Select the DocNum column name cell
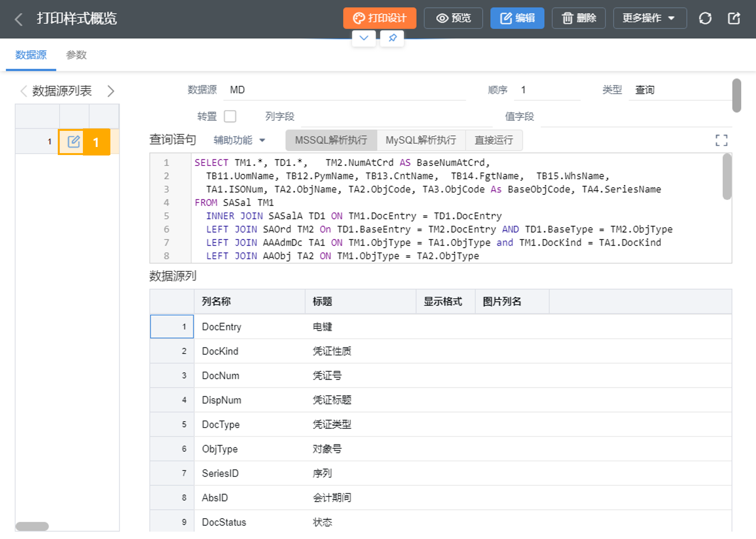Viewport: 756px width, 539px height. pos(250,375)
